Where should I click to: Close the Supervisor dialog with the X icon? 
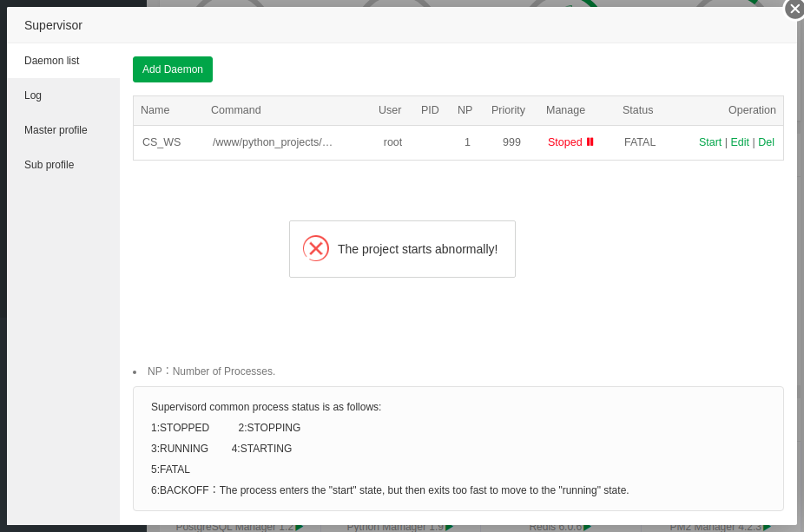coord(794,9)
